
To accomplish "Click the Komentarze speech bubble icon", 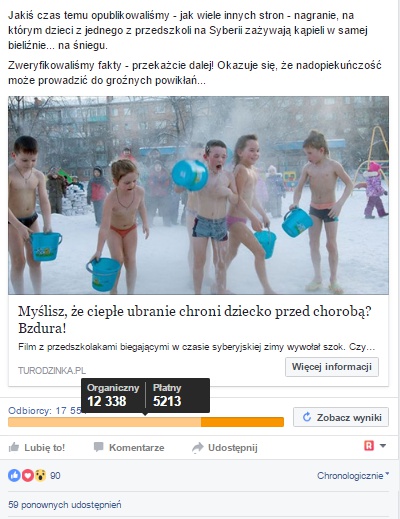I will (x=99, y=447).
